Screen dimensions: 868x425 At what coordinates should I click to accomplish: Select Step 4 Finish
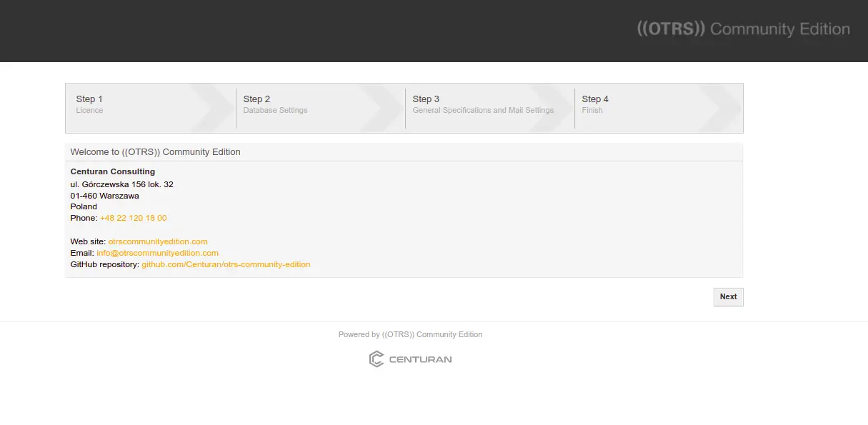coord(658,109)
